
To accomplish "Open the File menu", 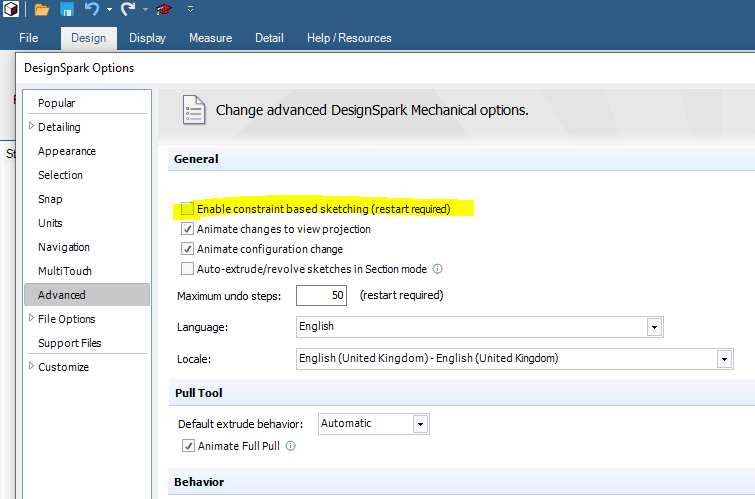I will 28,38.
